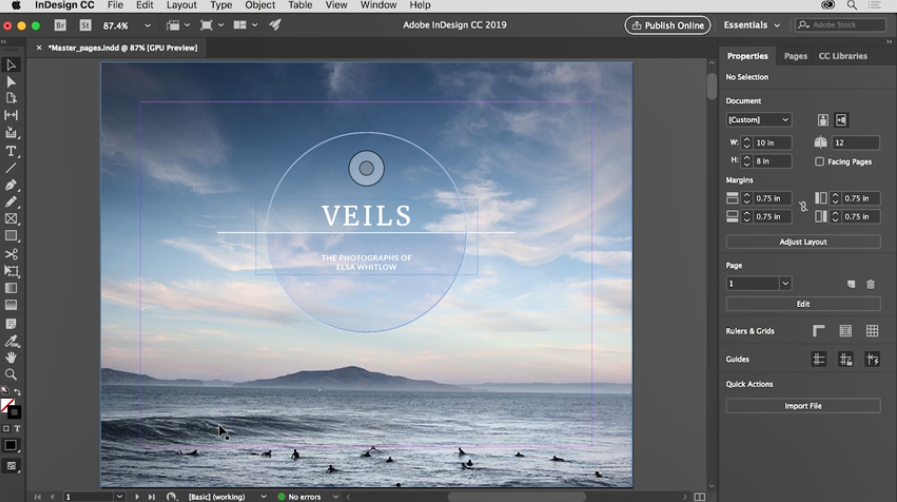Open the [Custom] document preset dropdown

758,120
